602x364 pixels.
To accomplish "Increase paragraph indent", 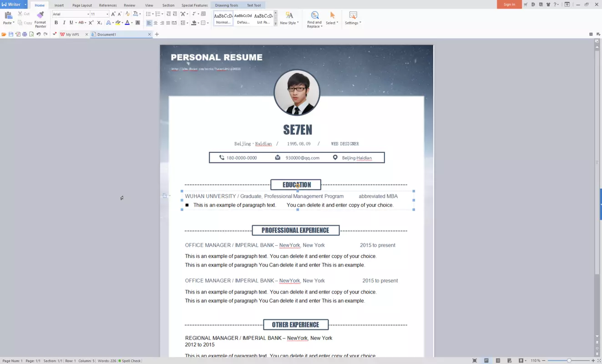I will click(x=175, y=14).
